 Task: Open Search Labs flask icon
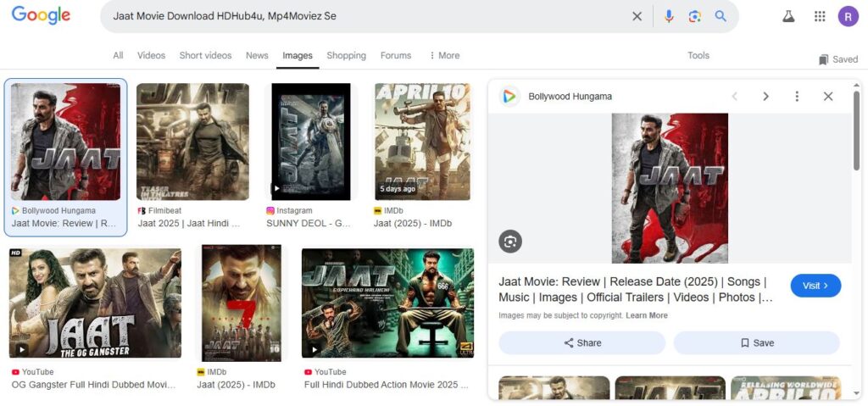(788, 17)
